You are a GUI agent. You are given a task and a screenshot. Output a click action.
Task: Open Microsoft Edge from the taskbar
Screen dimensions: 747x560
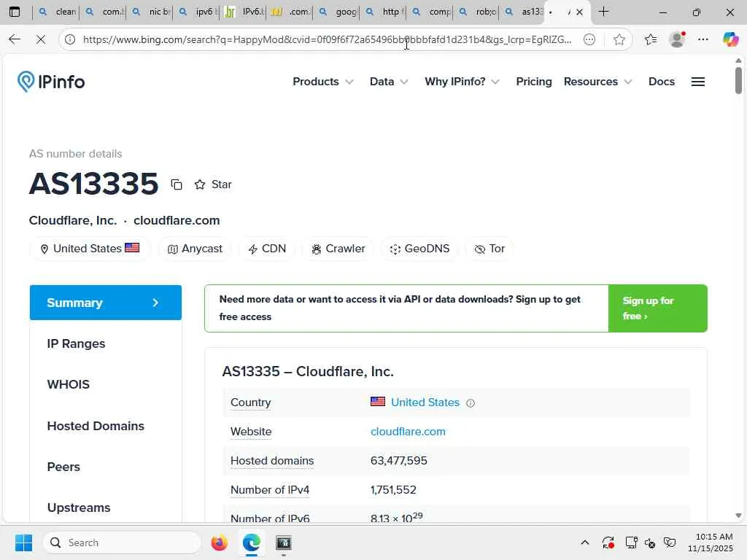click(251, 542)
